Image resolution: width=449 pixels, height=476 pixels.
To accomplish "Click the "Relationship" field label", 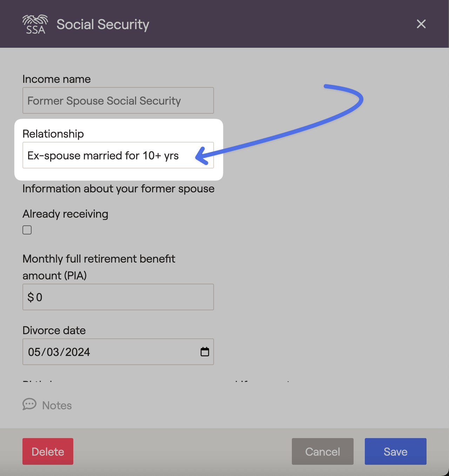I will pyautogui.click(x=53, y=134).
